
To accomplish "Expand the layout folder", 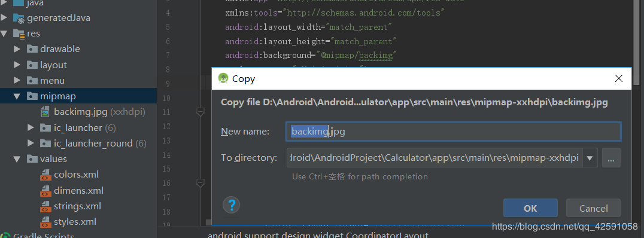I will point(17,65).
